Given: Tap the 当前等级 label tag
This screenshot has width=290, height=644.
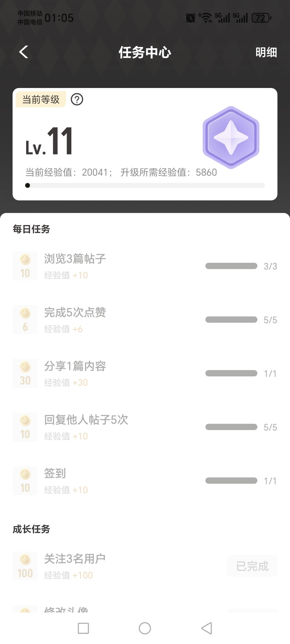Looking at the screenshot, I should click(41, 100).
